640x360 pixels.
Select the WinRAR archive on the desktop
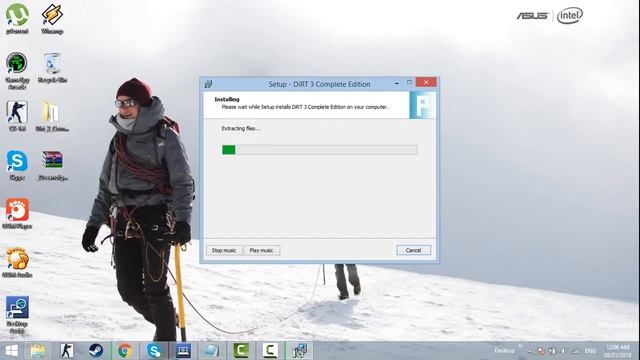coord(52,165)
